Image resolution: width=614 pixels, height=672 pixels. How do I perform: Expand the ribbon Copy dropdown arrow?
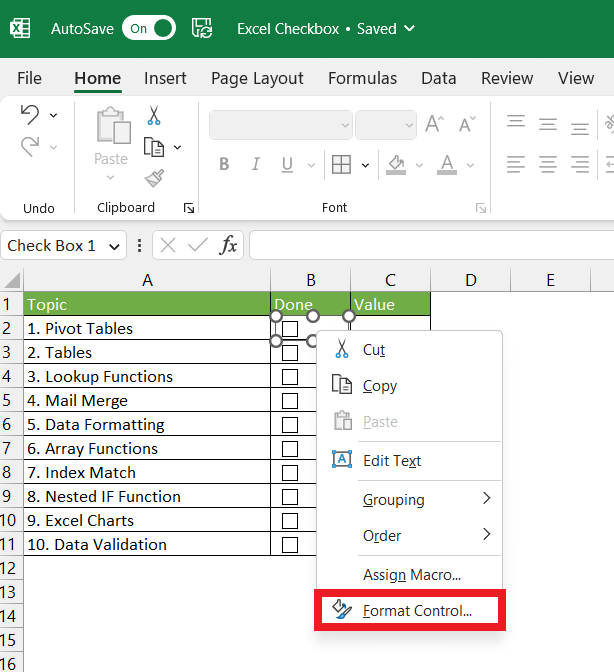[x=177, y=147]
